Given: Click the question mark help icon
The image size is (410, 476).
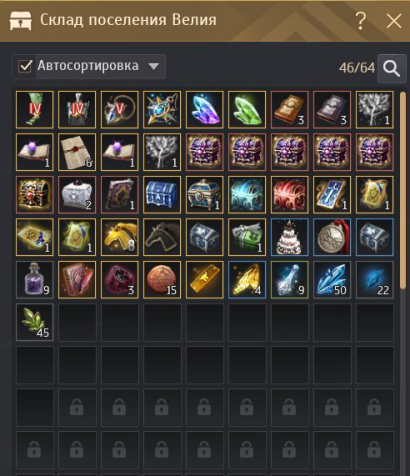Looking at the screenshot, I should pos(360,21).
